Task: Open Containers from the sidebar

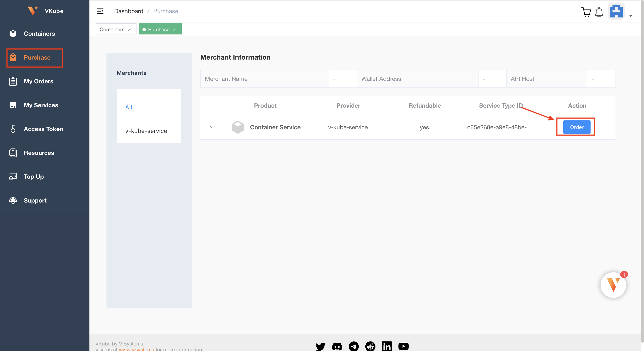Action: point(39,34)
